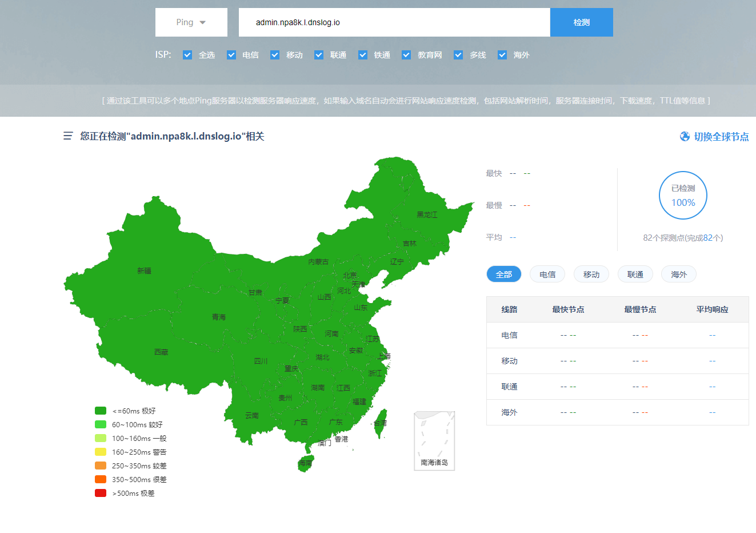The width and height of the screenshot is (756, 533).
Task: Click the 南海诸岛 inset map
Action: point(434,440)
